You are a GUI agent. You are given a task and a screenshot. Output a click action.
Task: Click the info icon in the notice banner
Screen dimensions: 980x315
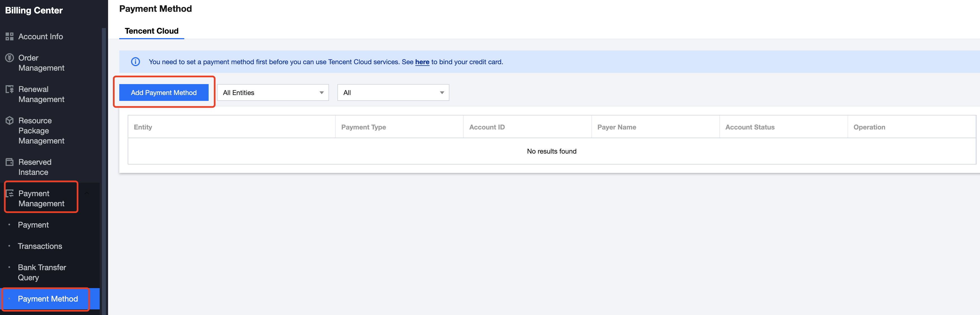pyautogui.click(x=136, y=62)
